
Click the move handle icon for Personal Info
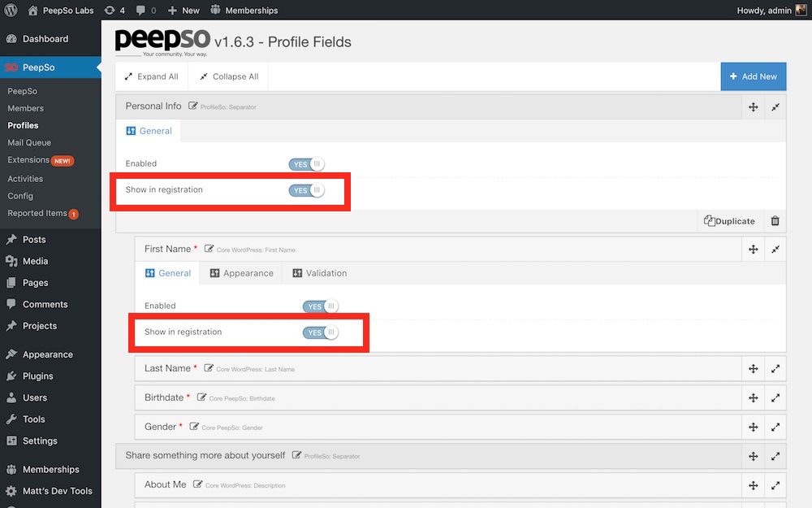click(x=753, y=107)
